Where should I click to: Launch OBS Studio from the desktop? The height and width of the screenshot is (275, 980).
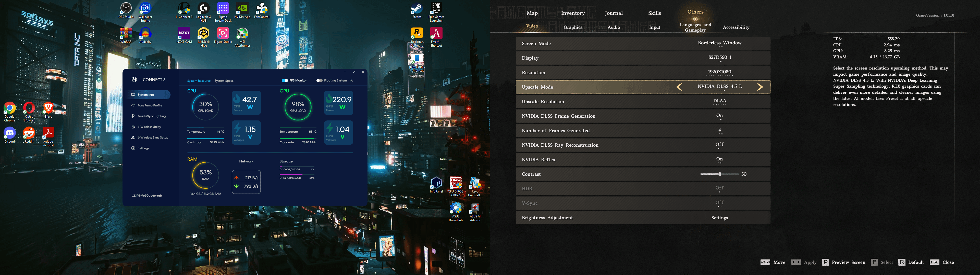point(126,8)
